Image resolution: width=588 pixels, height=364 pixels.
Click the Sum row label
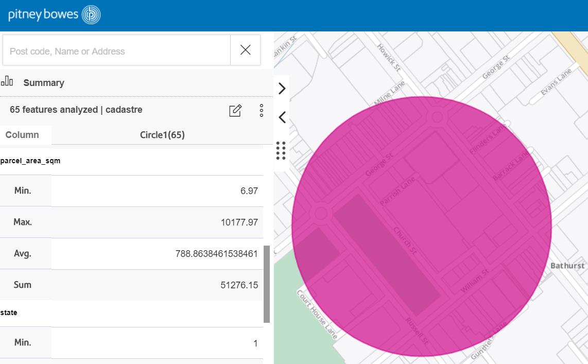tap(23, 285)
